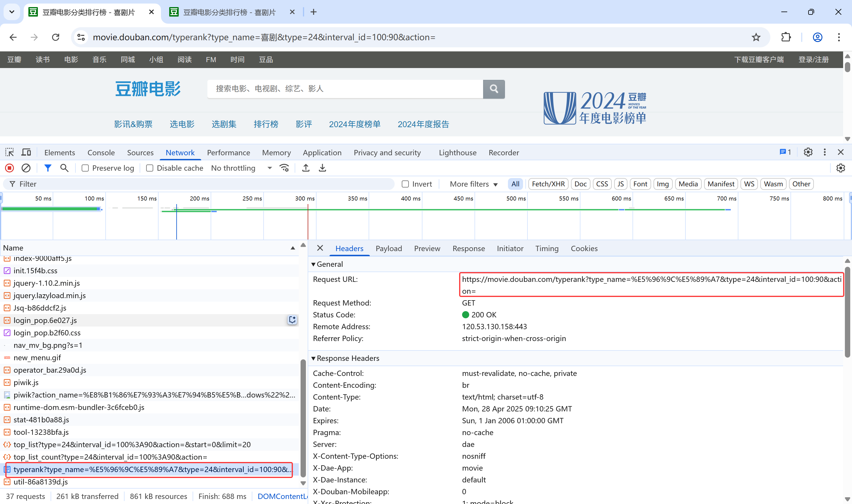
Task: Expand the More filters dropdown
Action: click(x=473, y=184)
